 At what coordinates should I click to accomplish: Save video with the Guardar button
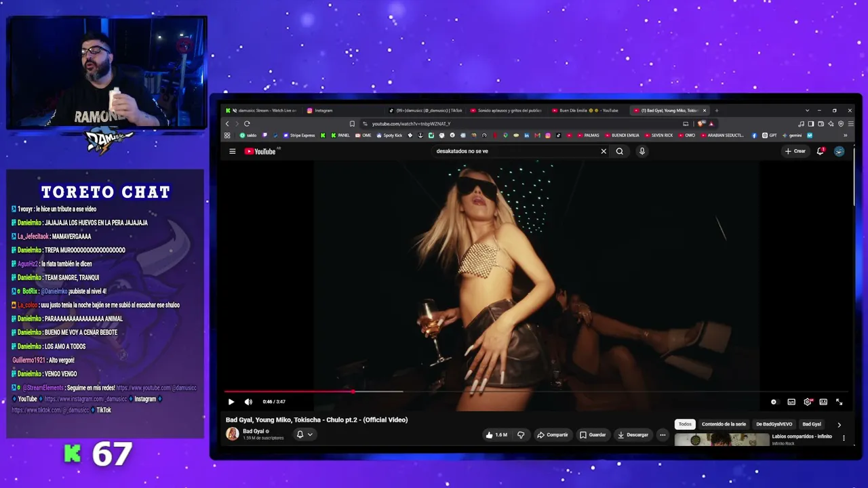[x=593, y=435]
